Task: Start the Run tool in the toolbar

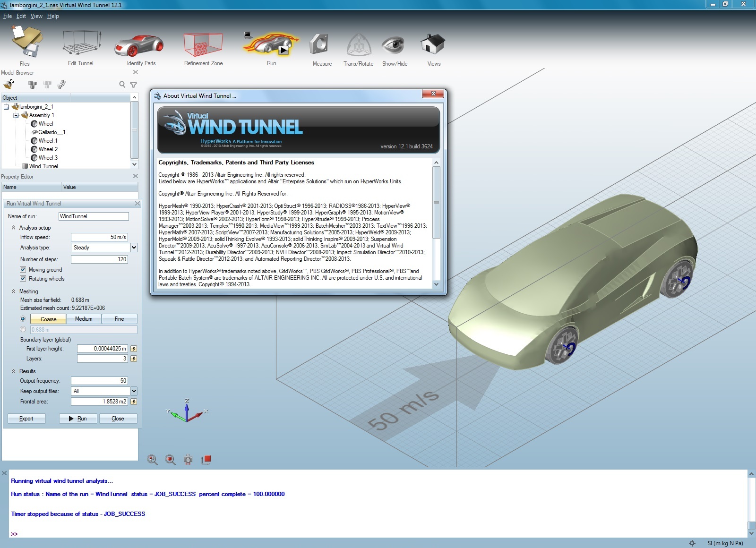Action: coord(271,44)
